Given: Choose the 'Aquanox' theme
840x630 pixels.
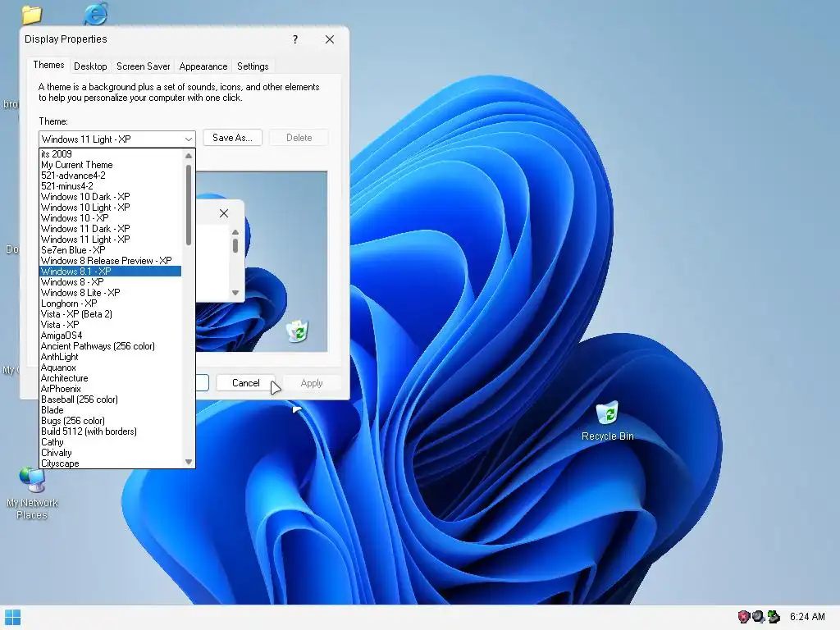Looking at the screenshot, I should click(111, 367).
